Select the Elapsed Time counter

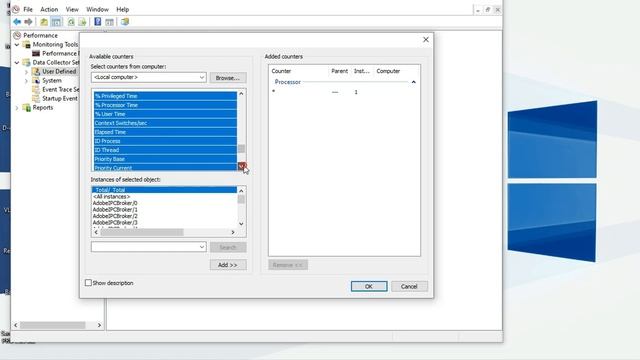[x=165, y=132]
